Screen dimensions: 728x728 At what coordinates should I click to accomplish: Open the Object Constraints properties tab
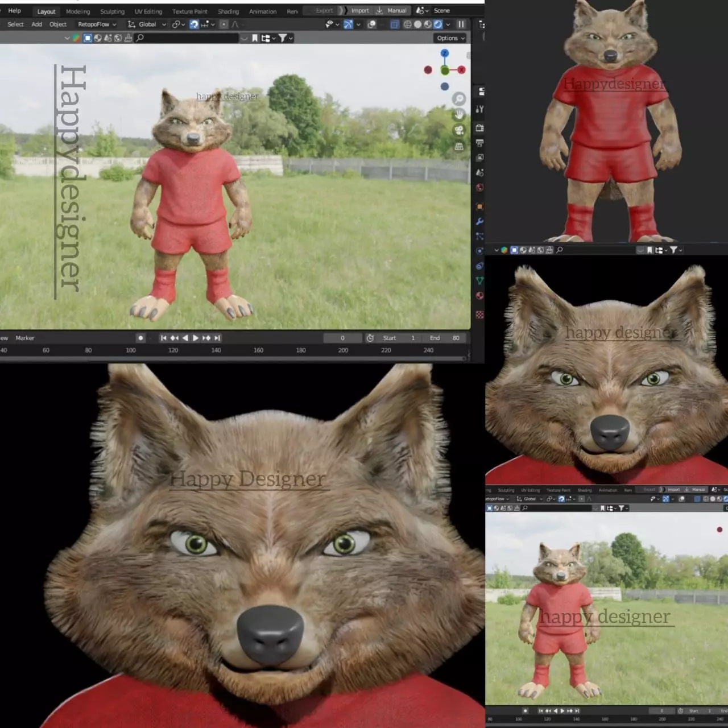coord(479,266)
